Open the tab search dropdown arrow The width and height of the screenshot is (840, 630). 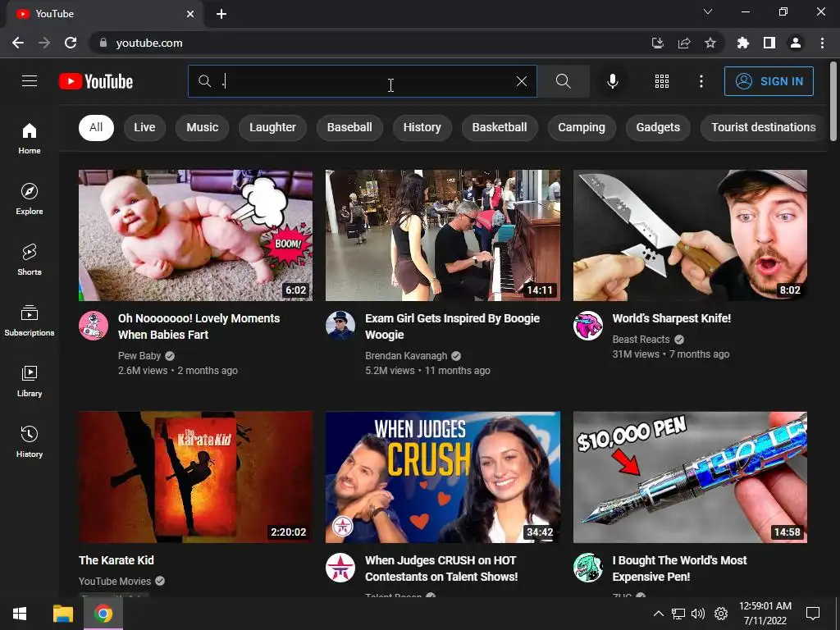[x=708, y=11]
